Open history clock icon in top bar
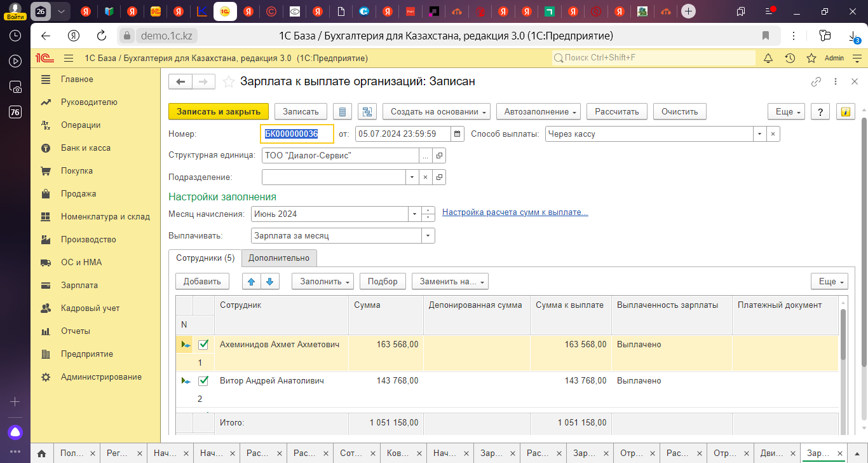Screen dimensions: 868x463 pos(789,58)
